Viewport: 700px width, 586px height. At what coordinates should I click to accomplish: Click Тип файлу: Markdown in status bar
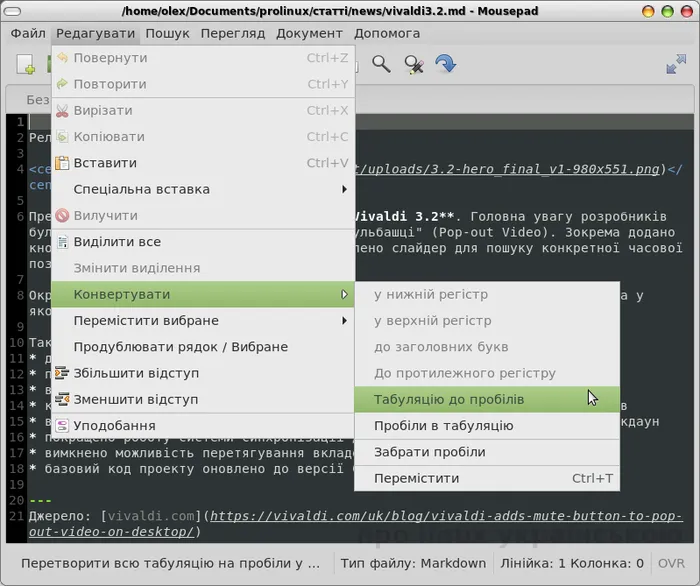pyautogui.click(x=413, y=563)
